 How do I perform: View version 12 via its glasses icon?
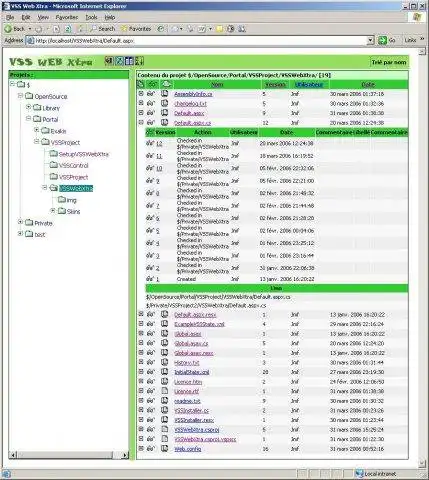click(x=150, y=143)
